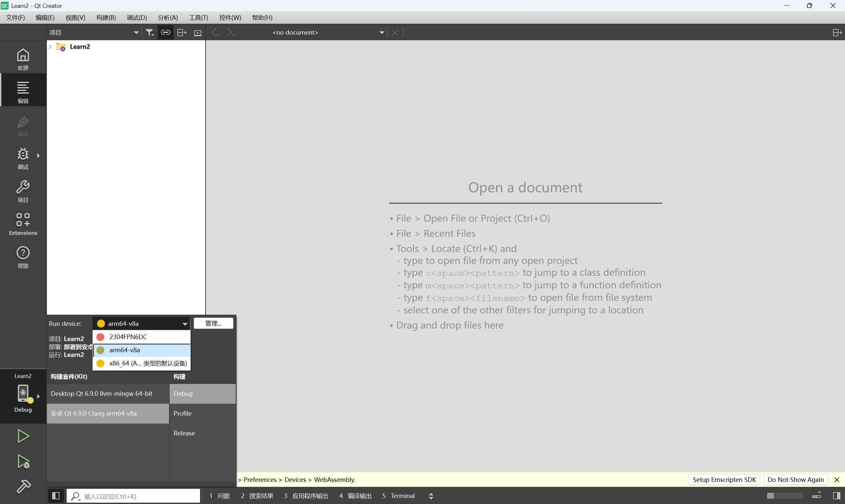Expand the Learn2 project tree node
845x504 pixels.
(50, 47)
